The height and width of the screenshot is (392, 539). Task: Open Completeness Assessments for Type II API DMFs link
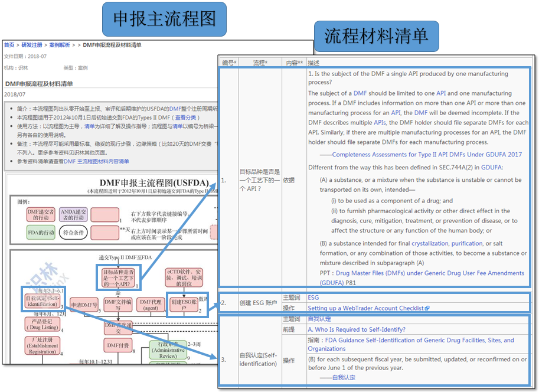[x=426, y=155]
